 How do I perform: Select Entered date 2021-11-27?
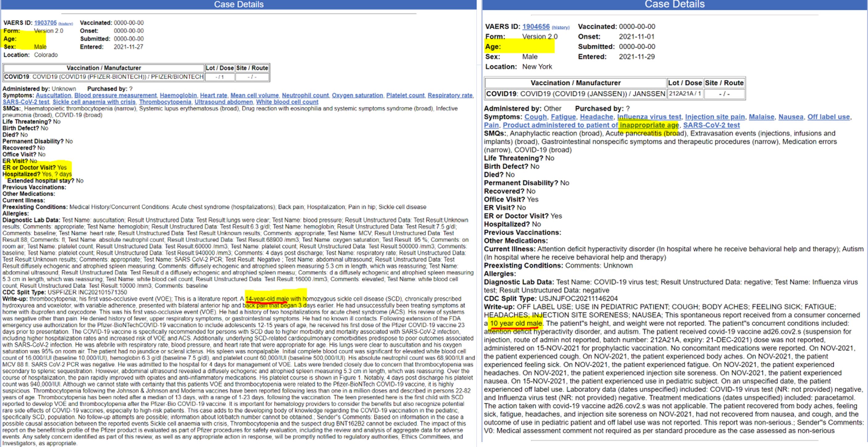(128, 47)
